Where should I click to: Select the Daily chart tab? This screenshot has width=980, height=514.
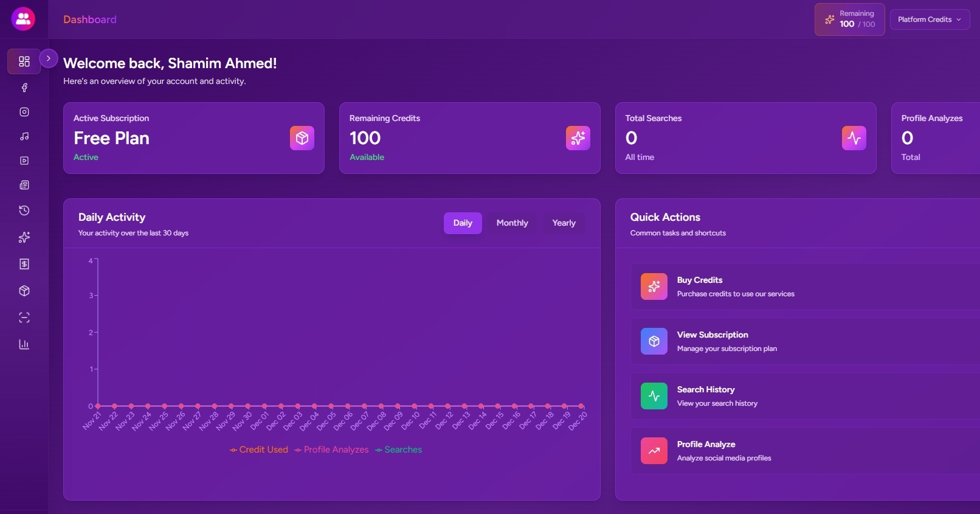point(462,223)
